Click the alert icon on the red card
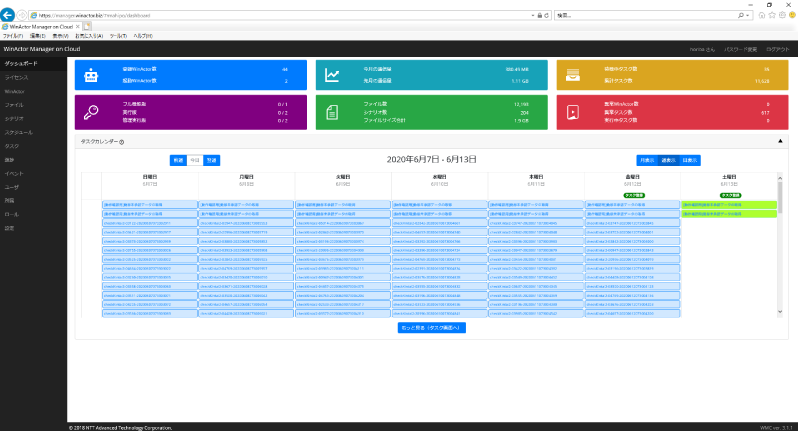The width and height of the screenshot is (798, 431). [573, 110]
